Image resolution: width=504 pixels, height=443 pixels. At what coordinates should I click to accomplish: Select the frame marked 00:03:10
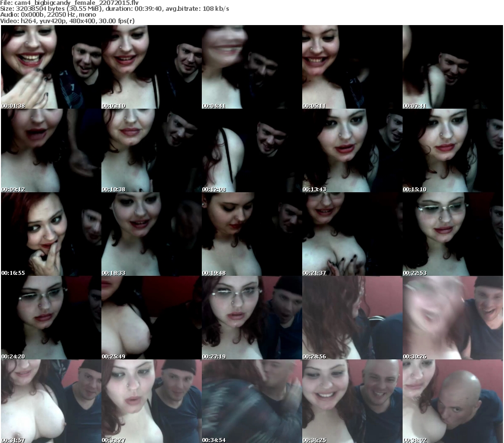click(x=151, y=67)
